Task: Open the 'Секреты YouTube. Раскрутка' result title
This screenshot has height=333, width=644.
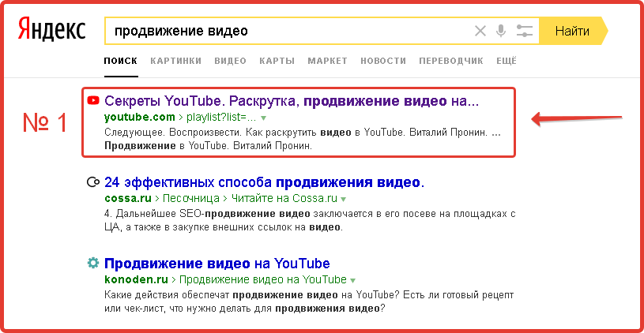Action: point(292,100)
